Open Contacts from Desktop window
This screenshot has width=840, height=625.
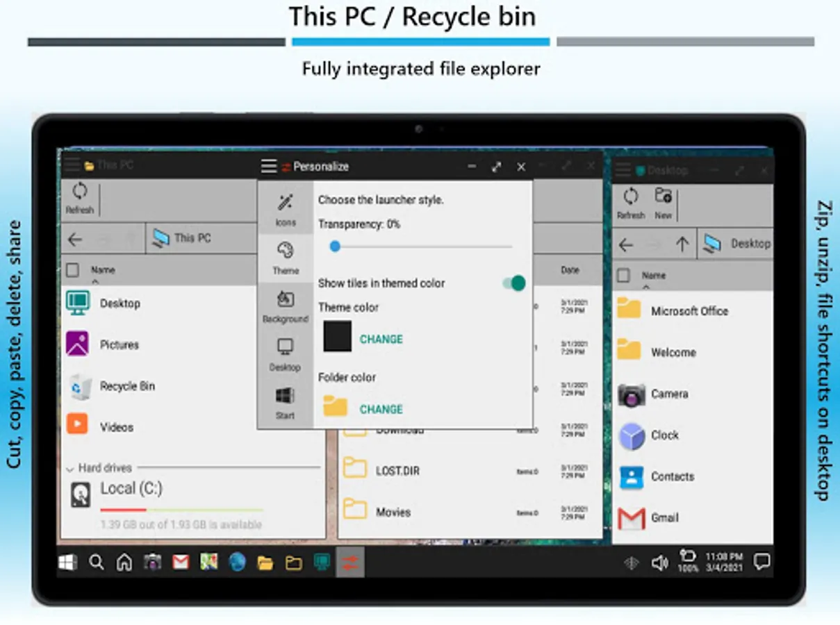pos(657,476)
